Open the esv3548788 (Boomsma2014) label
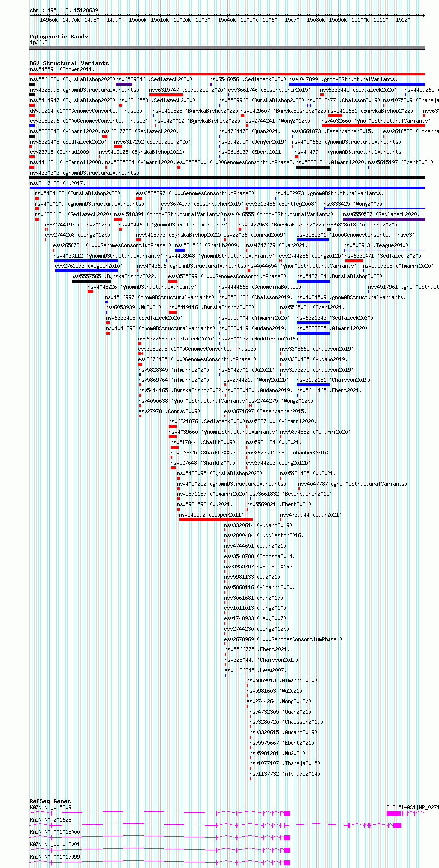Screen dimensions: 439x868 click(x=259, y=556)
